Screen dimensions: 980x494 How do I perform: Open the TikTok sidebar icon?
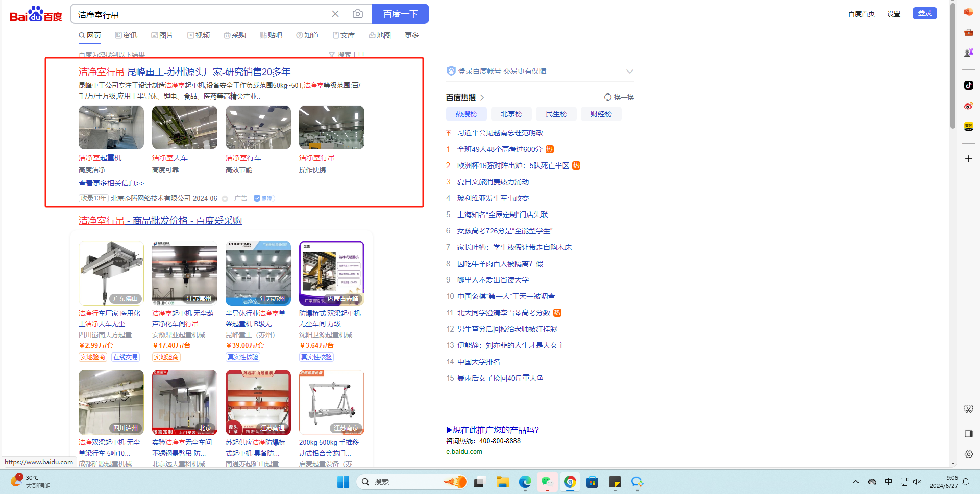click(968, 85)
